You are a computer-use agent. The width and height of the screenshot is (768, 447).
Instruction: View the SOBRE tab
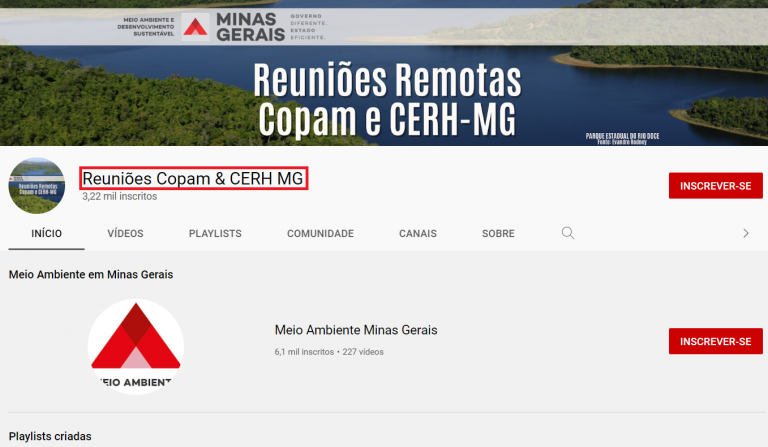(498, 233)
